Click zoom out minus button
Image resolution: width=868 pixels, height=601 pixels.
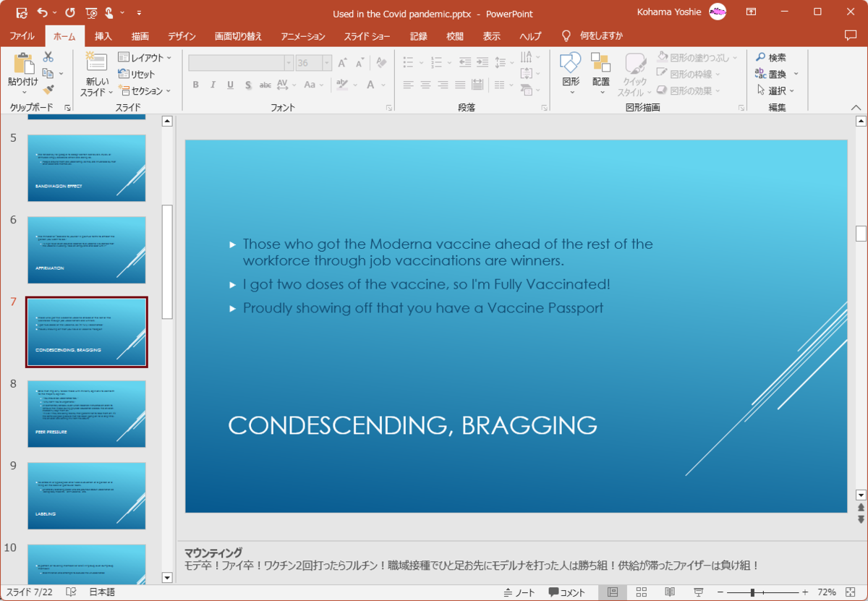click(720, 592)
